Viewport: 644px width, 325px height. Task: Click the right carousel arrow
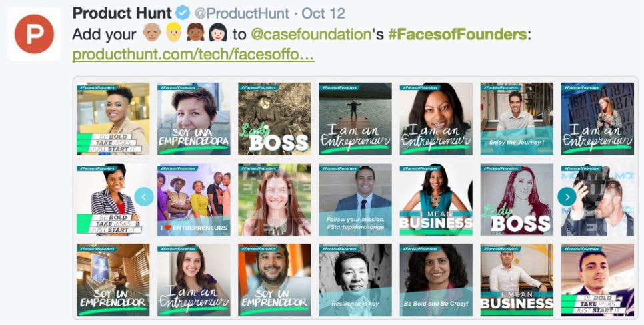[567, 197]
